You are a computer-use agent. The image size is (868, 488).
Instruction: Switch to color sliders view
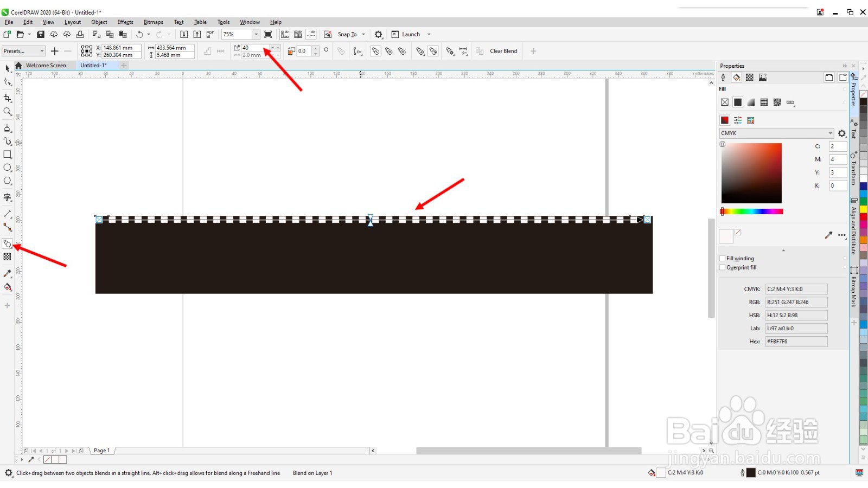(x=738, y=120)
